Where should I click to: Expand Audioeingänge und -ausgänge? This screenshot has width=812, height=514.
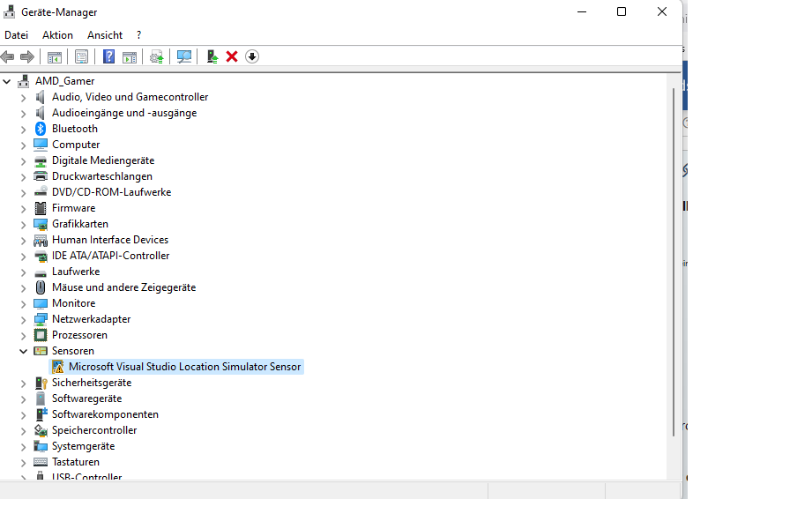tap(23, 114)
